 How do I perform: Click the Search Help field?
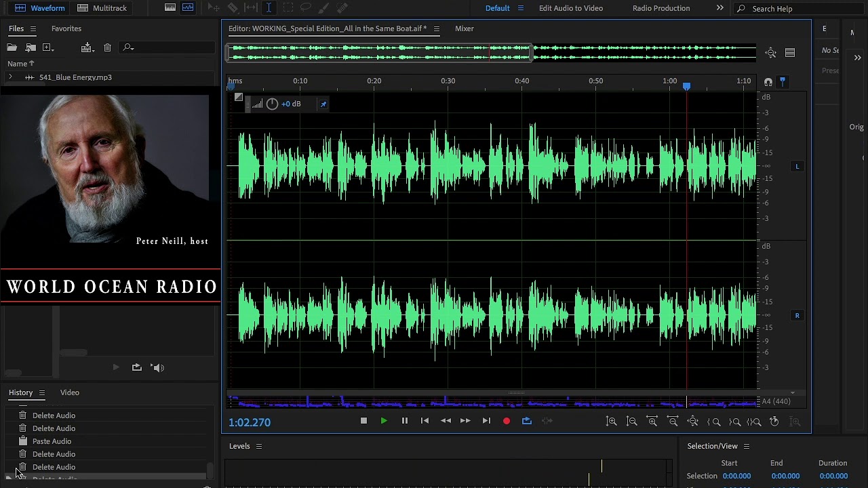coord(800,9)
